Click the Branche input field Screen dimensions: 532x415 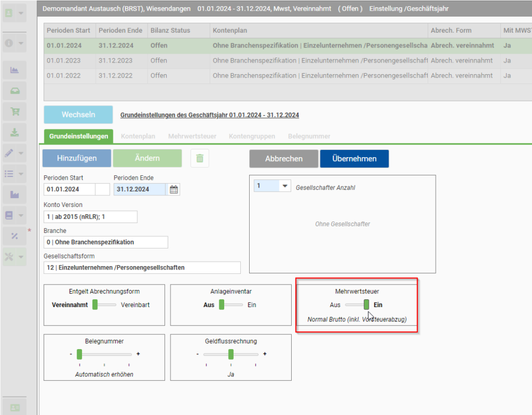[x=106, y=242]
